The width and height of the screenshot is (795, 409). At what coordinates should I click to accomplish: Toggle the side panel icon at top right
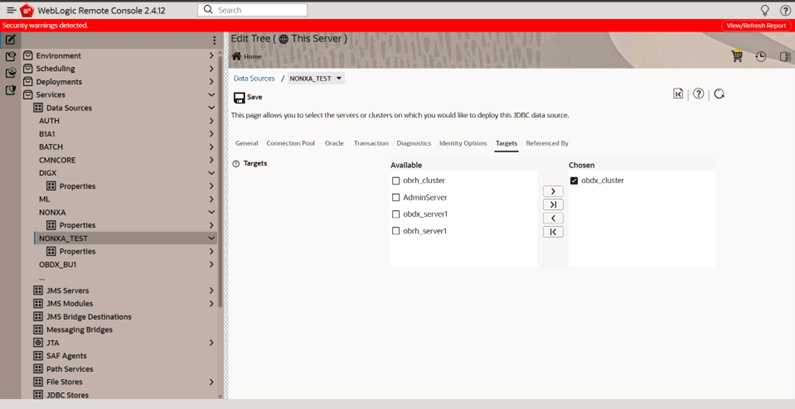785,57
